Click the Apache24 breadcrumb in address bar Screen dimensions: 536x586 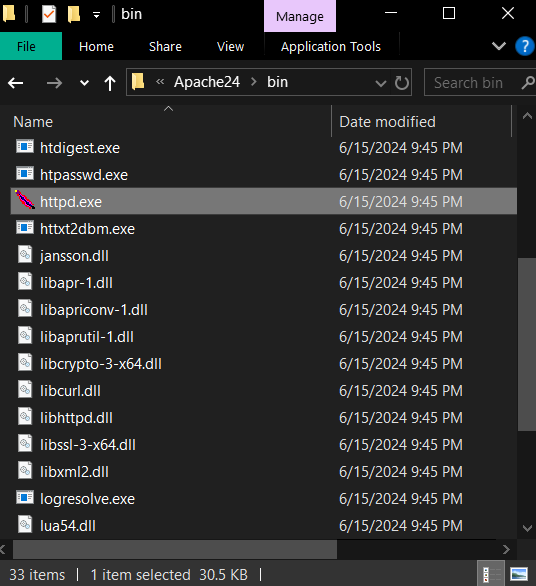(207, 82)
